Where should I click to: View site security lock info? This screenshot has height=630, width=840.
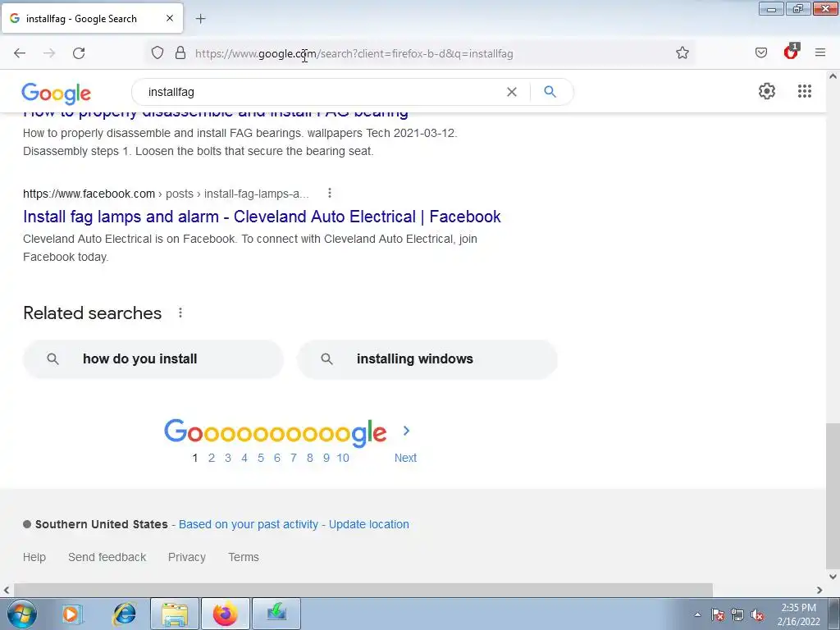tap(180, 53)
